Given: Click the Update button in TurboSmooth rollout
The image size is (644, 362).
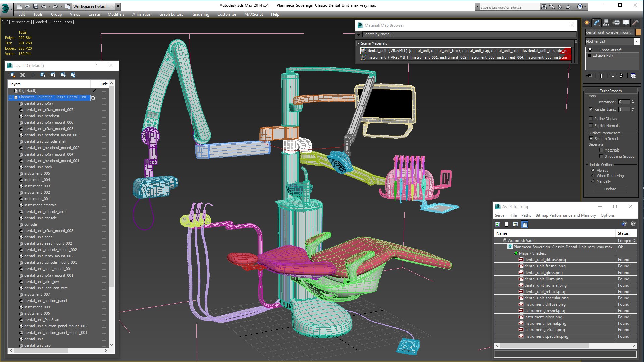Looking at the screenshot, I should tap(610, 189).
